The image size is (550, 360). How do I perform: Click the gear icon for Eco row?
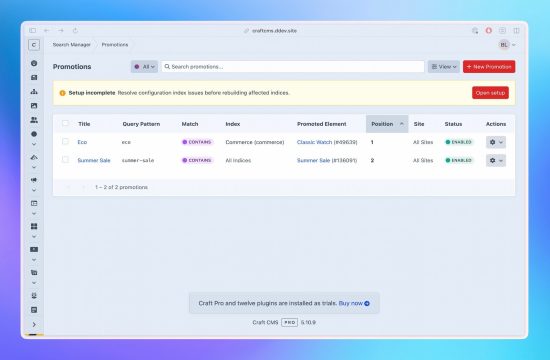492,142
